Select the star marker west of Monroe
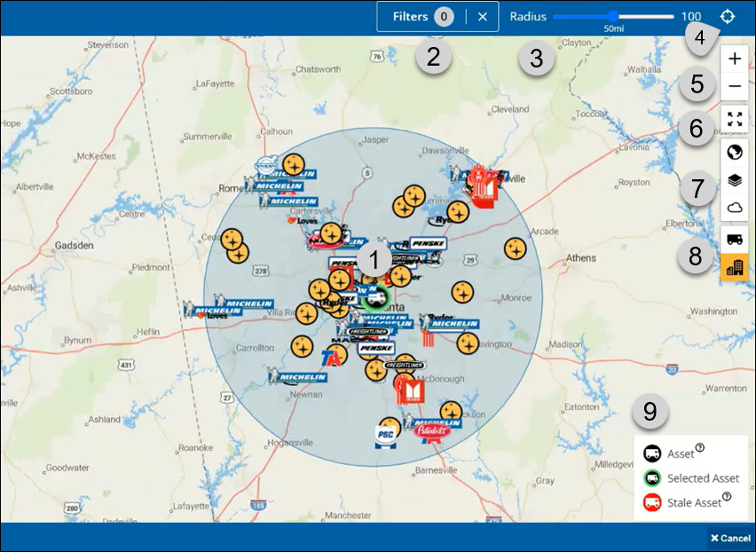 (x=462, y=292)
